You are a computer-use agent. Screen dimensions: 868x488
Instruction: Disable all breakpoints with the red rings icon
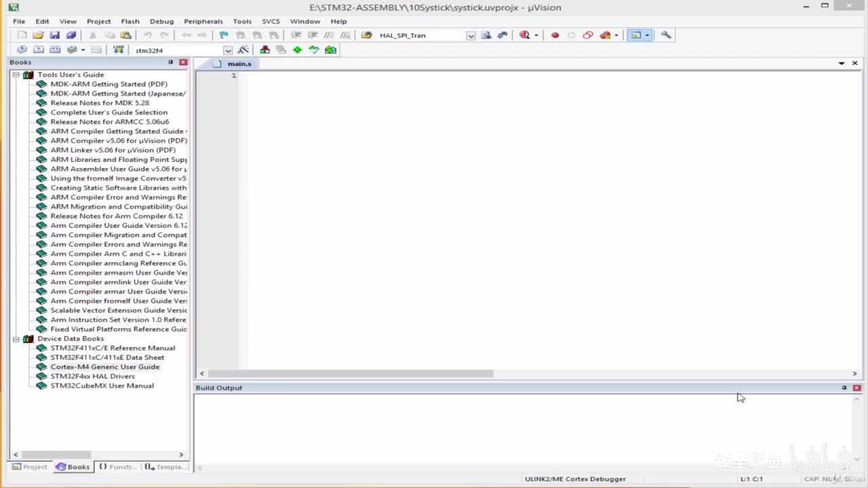[588, 35]
